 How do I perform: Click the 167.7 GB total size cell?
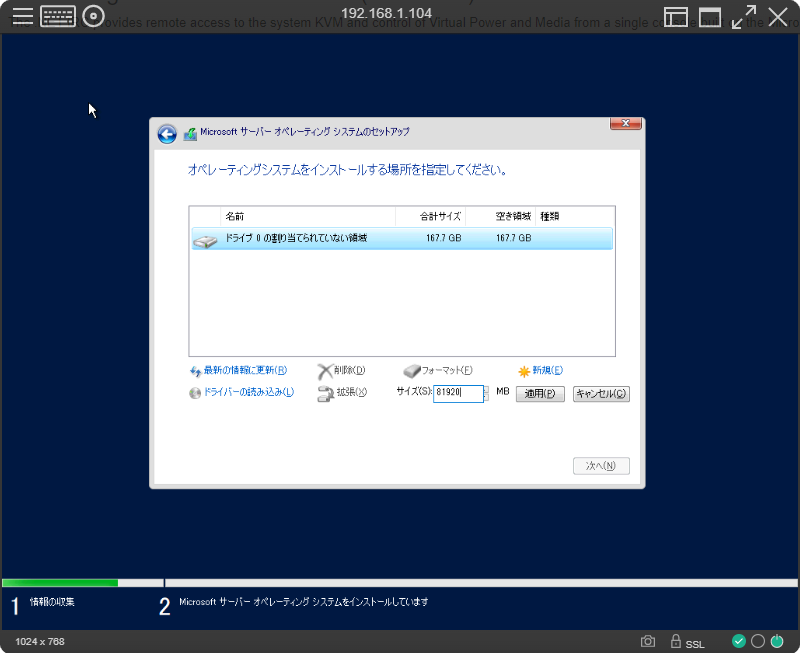(443, 238)
